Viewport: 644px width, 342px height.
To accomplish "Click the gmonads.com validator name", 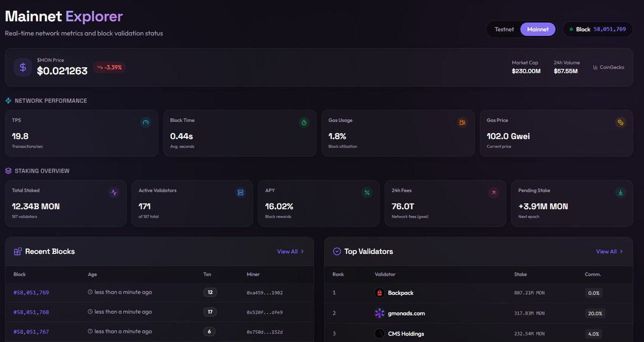I will pyautogui.click(x=406, y=313).
